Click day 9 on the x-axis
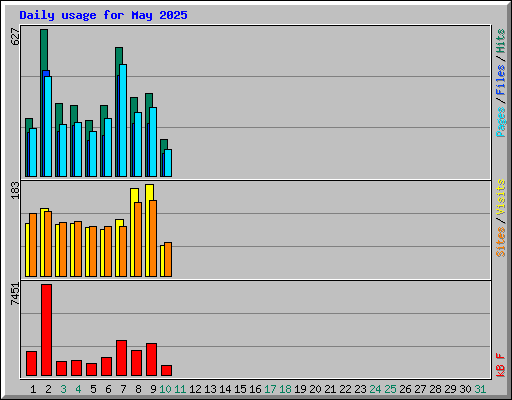This screenshot has width=512, height=400. [153, 389]
